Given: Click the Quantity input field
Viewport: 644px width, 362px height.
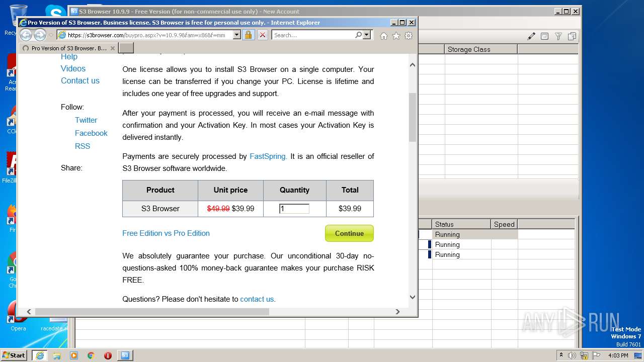Looking at the screenshot, I should click(x=294, y=209).
